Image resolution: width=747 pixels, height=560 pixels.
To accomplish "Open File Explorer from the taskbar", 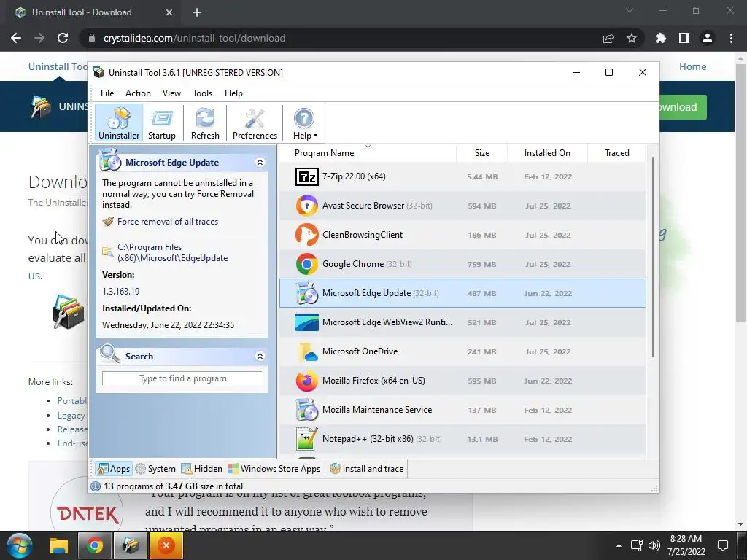I will 60,545.
